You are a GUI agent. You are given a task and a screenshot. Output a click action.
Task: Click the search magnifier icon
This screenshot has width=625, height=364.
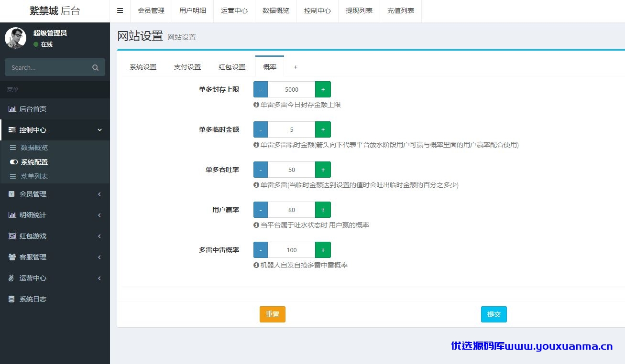(95, 67)
